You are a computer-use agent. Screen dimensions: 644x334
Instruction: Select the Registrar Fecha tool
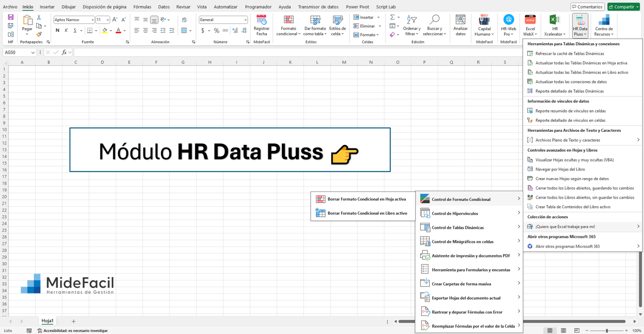[262, 25]
